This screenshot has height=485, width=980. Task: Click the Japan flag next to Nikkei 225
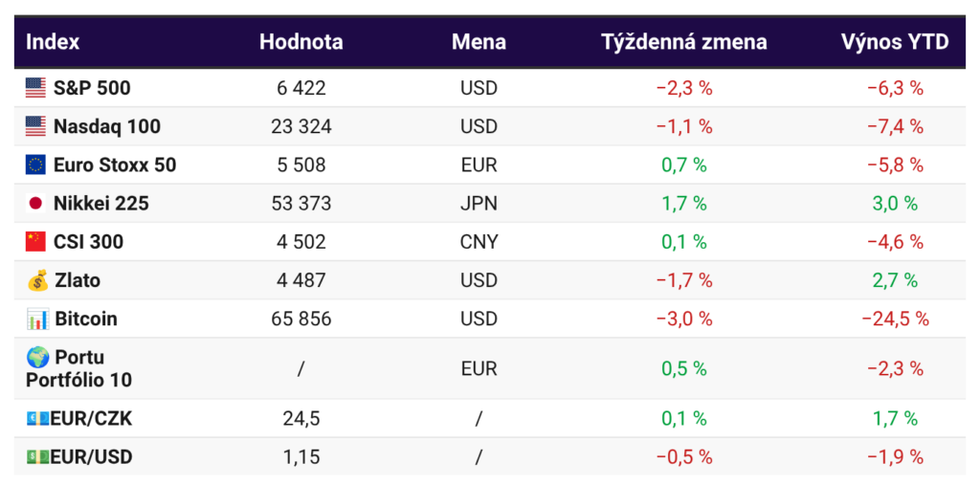point(35,203)
